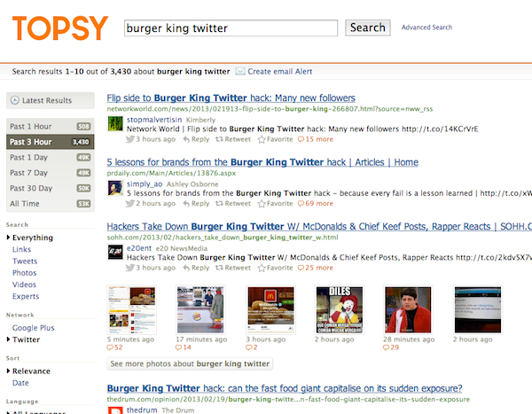This screenshot has height=414, width=532.
Task: Reply to stopmalvertisin's tweet
Action: (196, 139)
